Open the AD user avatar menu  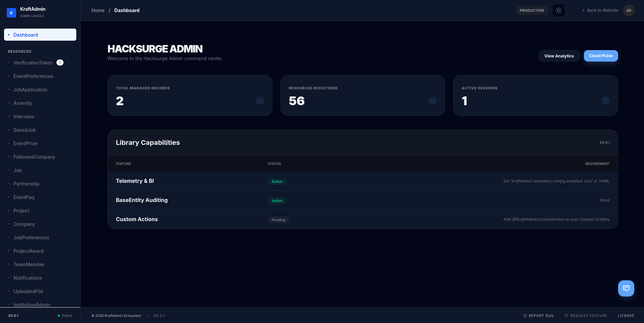(x=629, y=10)
